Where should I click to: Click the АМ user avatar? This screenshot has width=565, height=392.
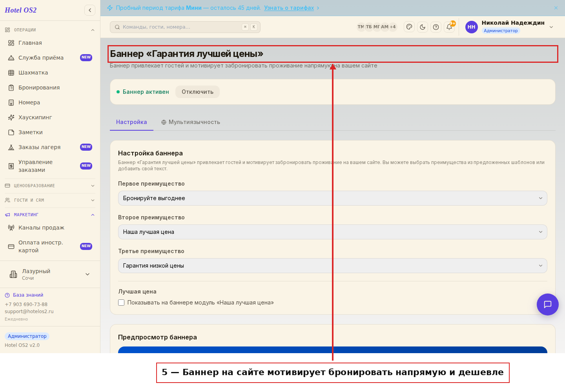(385, 27)
